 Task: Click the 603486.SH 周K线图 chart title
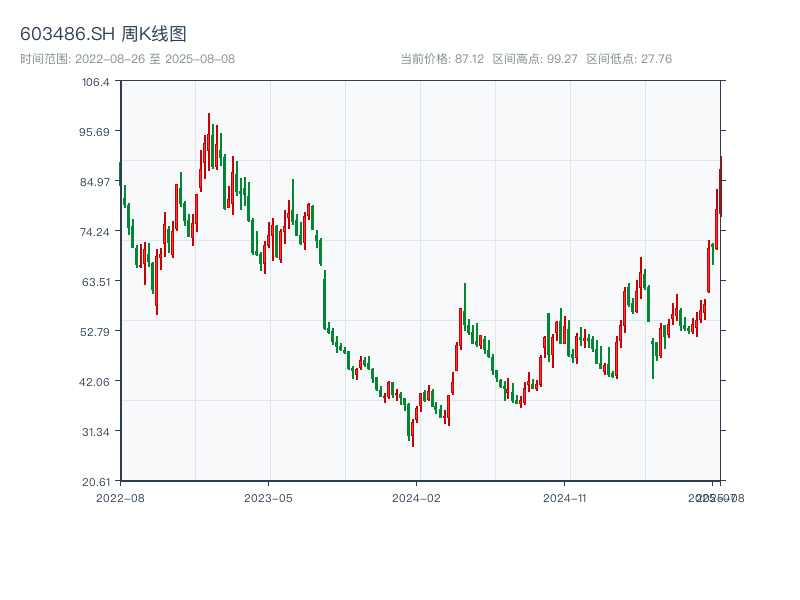(x=103, y=35)
